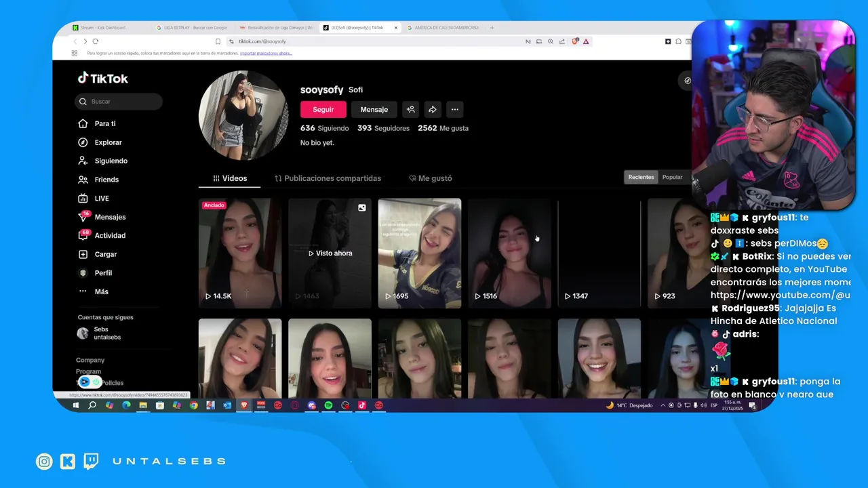Click the 2562 Me gusta count

tap(443, 128)
